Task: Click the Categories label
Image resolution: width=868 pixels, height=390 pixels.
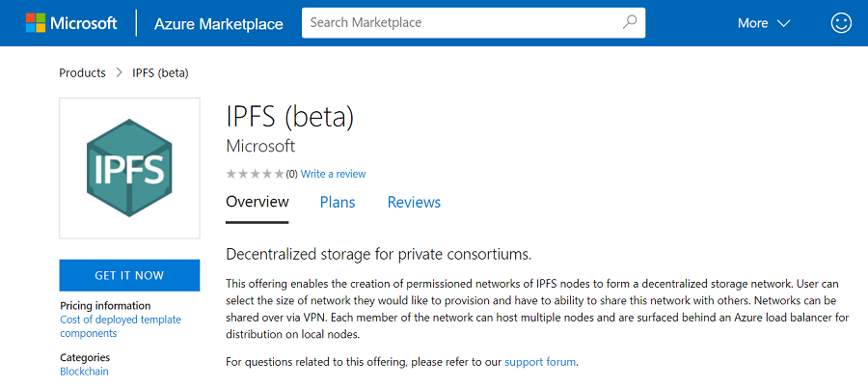Action: [85, 357]
